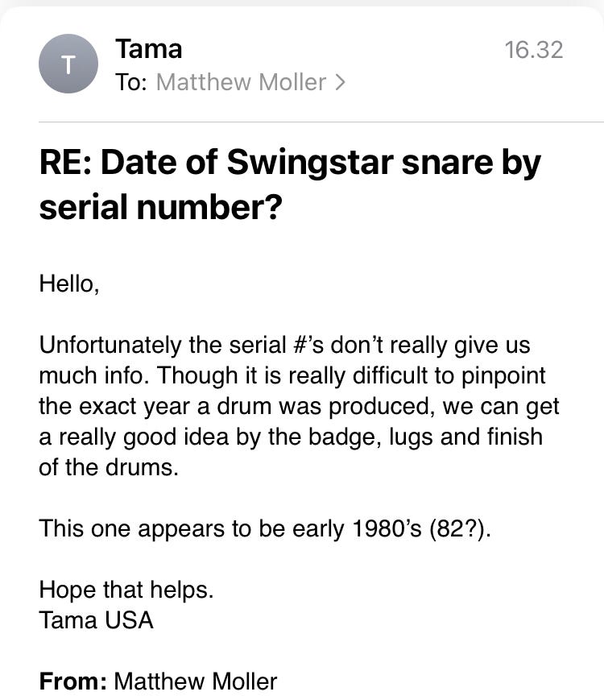The width and height of the screenshot is (604, 700).
Task: Click the "Hello," greeting line
Action: (x=69, y=284)
